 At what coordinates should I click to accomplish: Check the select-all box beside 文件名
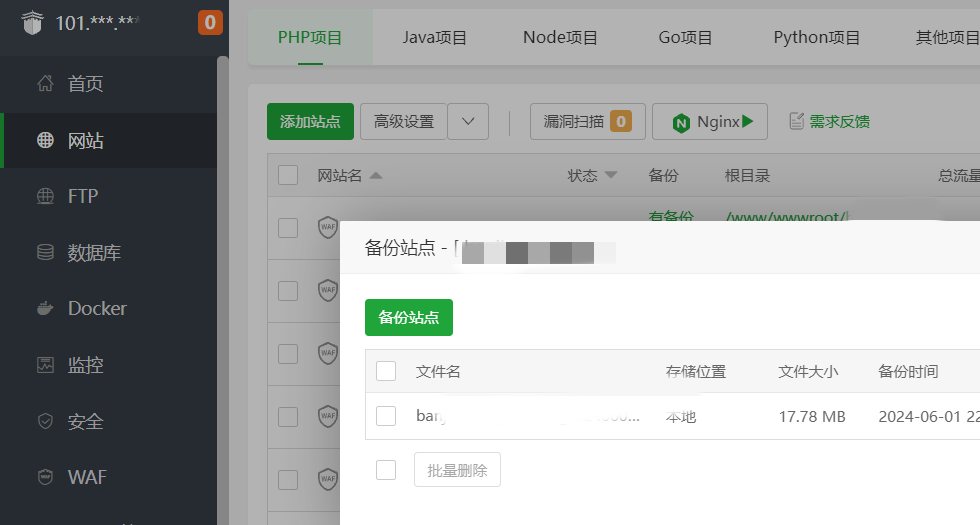(x=386, y=371)
